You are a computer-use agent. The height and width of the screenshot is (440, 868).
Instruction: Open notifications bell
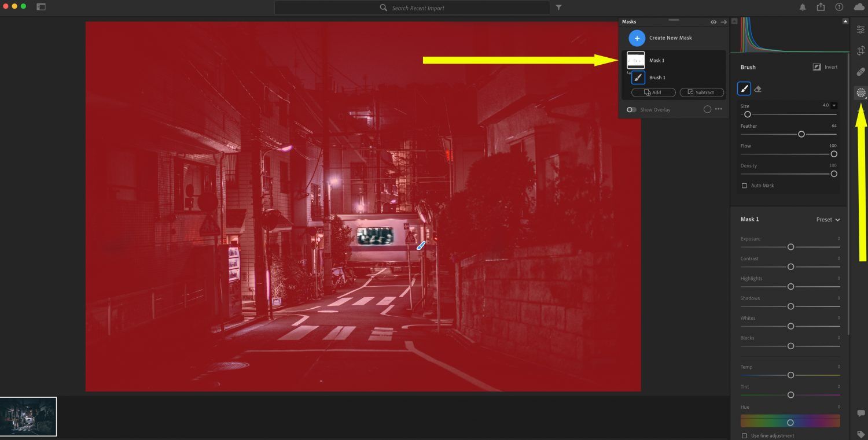pos(803,7)
